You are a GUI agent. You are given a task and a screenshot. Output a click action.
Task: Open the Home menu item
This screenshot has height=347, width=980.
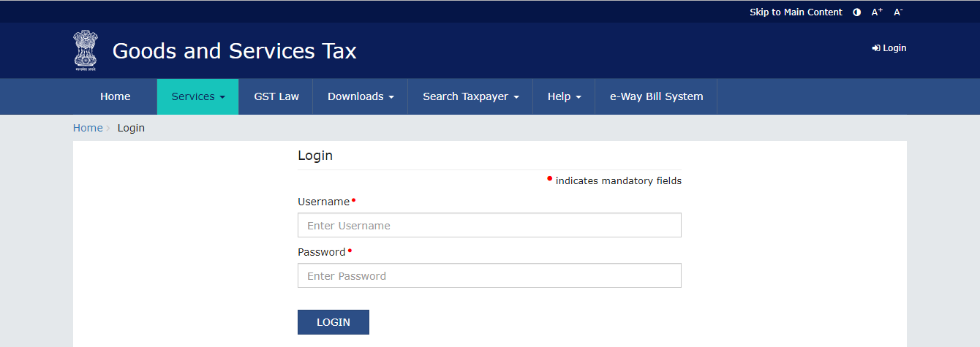click(x=116, y=96)
